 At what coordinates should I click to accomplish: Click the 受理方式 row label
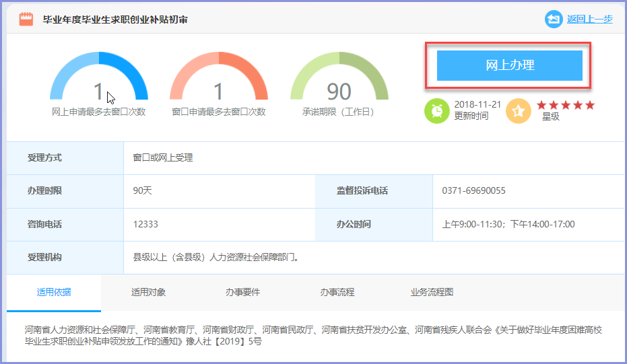tap(44, 158)
